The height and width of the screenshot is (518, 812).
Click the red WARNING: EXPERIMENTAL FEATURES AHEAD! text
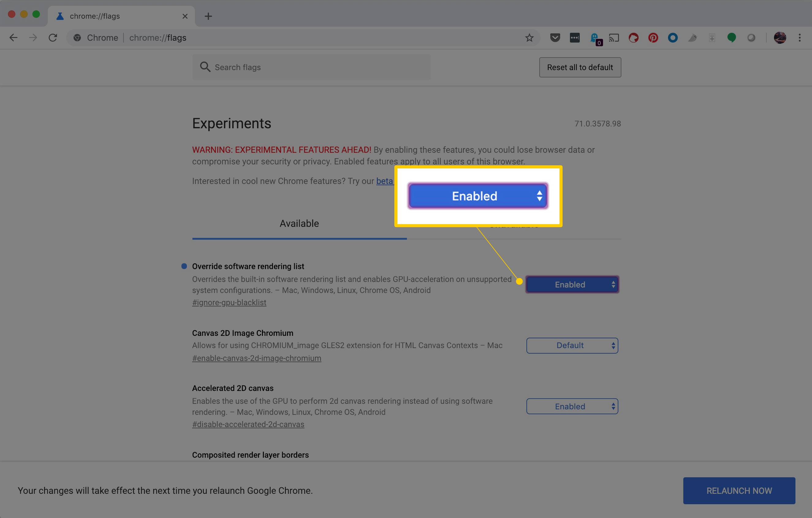click(282, 150)
